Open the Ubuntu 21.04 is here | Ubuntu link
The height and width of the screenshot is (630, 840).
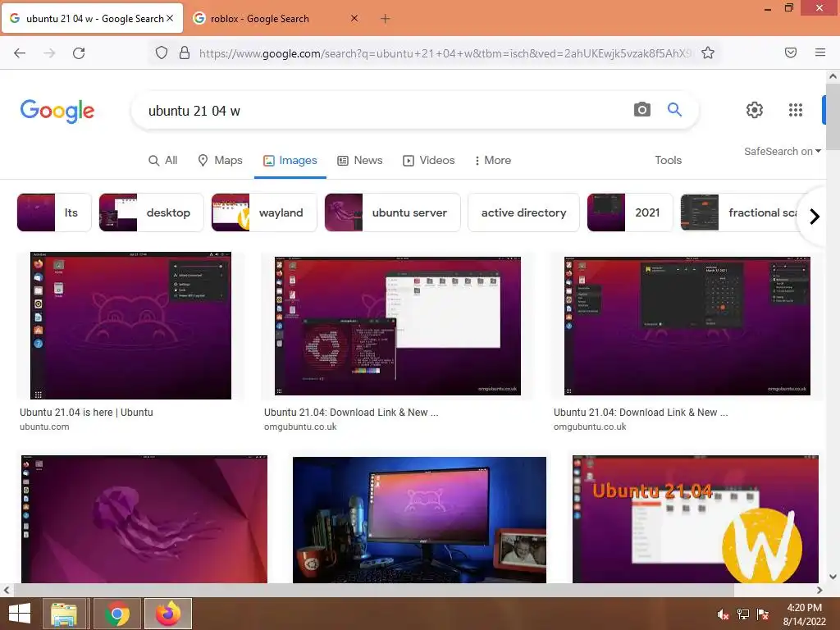pos(86,413)
